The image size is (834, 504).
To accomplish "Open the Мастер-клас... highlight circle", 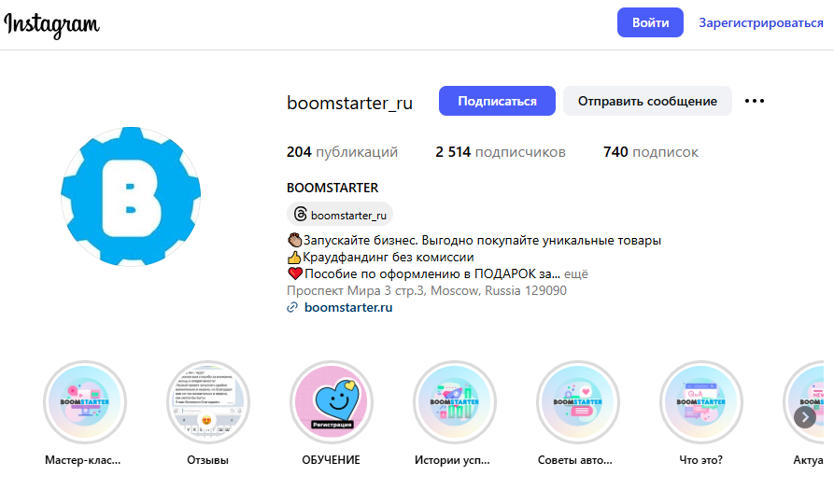I will tap(85, 402).
